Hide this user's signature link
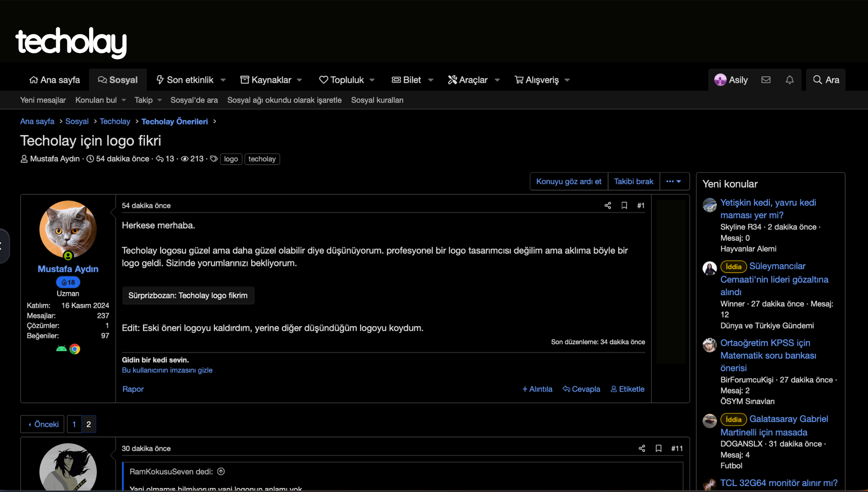This screenshot has height=492, width=868. point(167,370)
